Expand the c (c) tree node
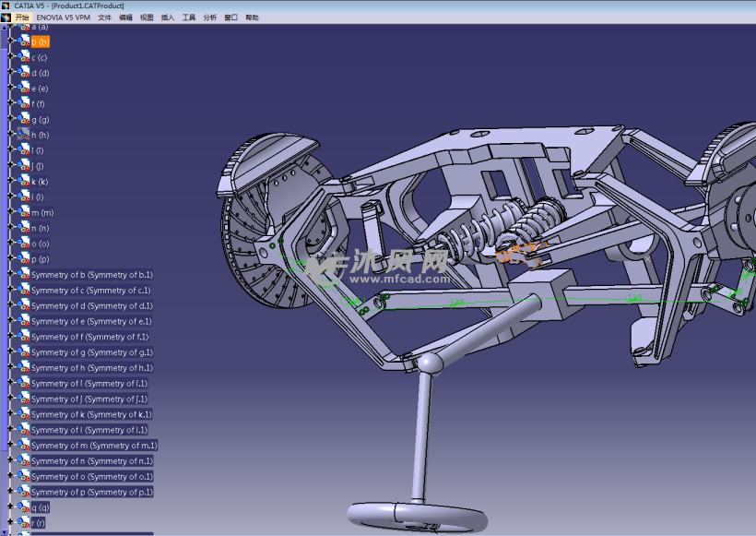The height and width of the screenshot is (536, 756). (x=11, y=56)
